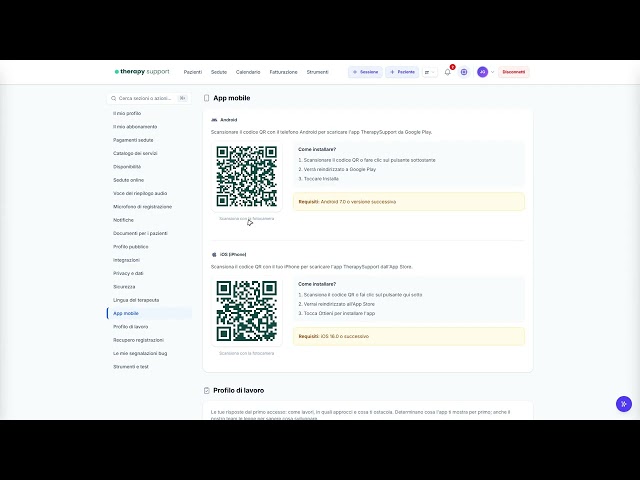The image size is (640, 480).
Task: Open Microfono di registrazione section
Action: (142, 207)
